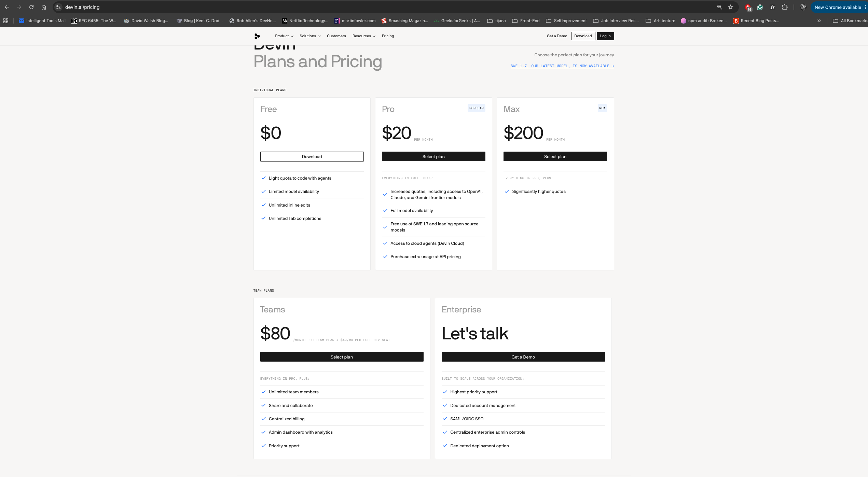
Task: Click the header Download button
Action: [583, 36]
